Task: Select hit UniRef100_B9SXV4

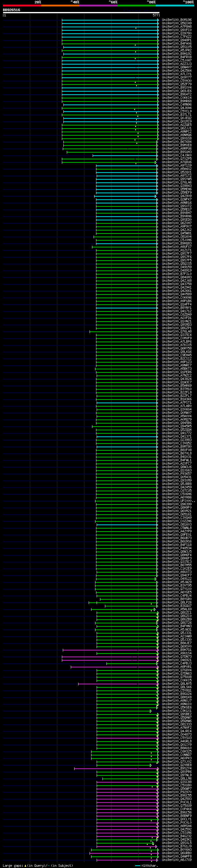Action: pos(177,88)
